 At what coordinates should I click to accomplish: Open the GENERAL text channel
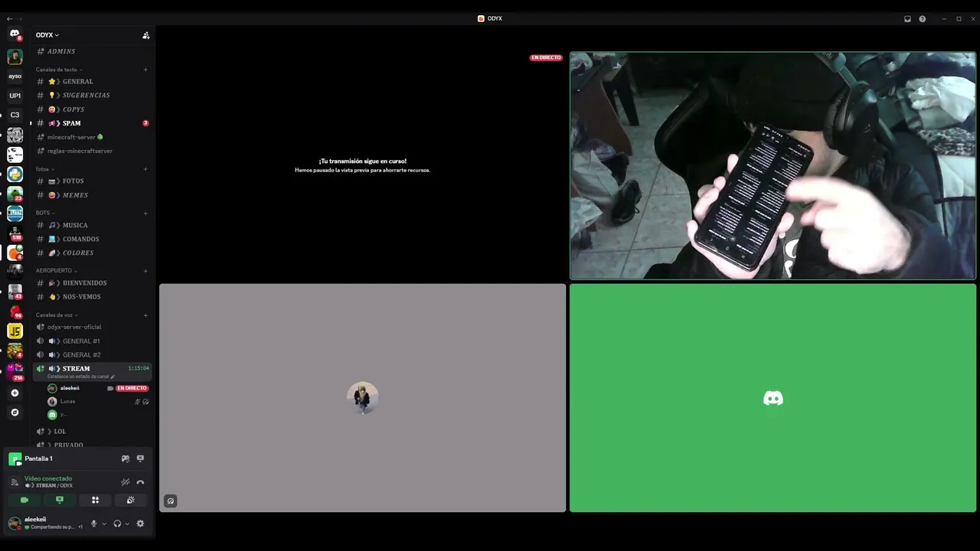[93, 81]
